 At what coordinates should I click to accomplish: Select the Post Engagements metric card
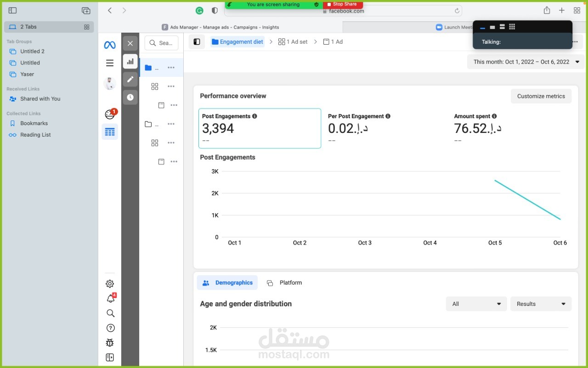pyautogui.click(x=260, y=128)
